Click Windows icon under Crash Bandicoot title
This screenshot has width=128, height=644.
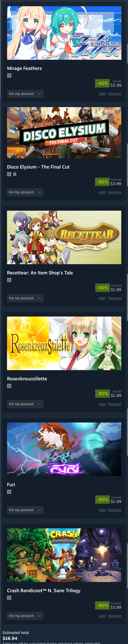pos(9,598)
